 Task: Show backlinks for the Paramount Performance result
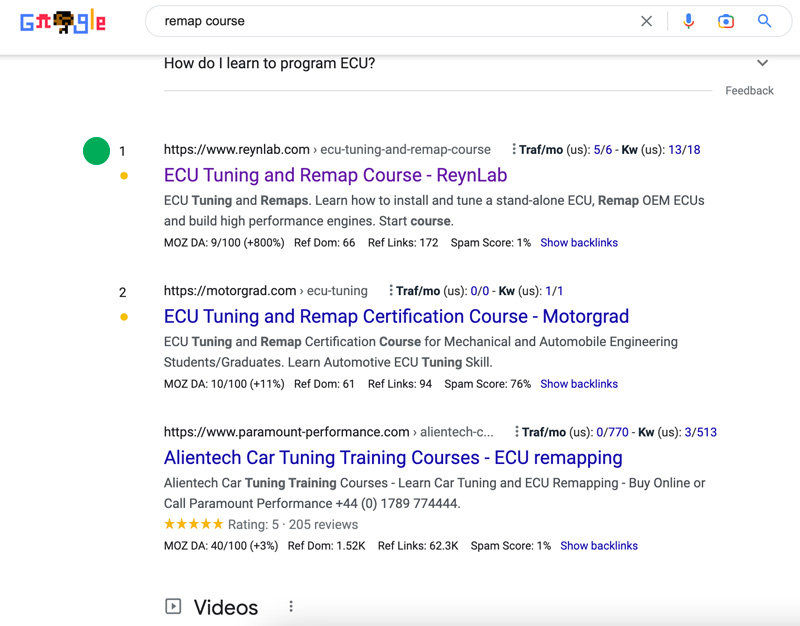(599, 546)
